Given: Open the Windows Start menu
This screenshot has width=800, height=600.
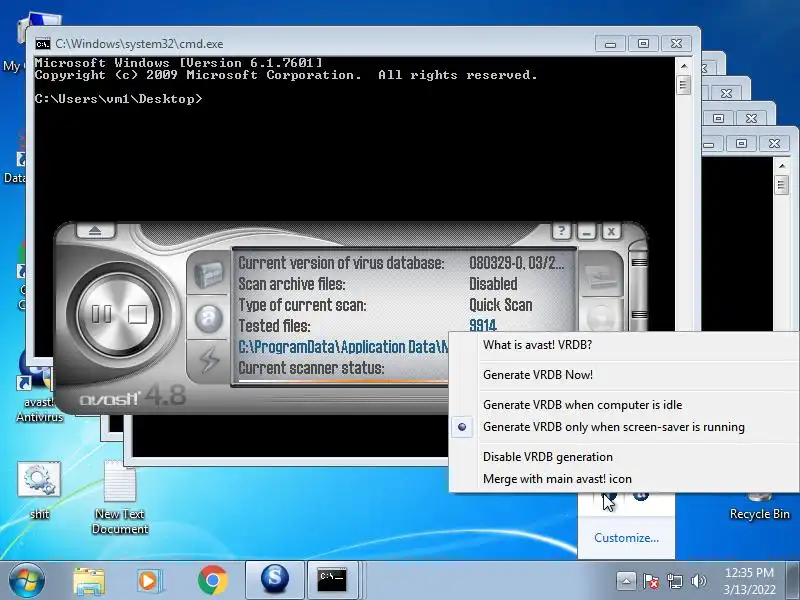Looking at the screenshot, I should (27, 581).
